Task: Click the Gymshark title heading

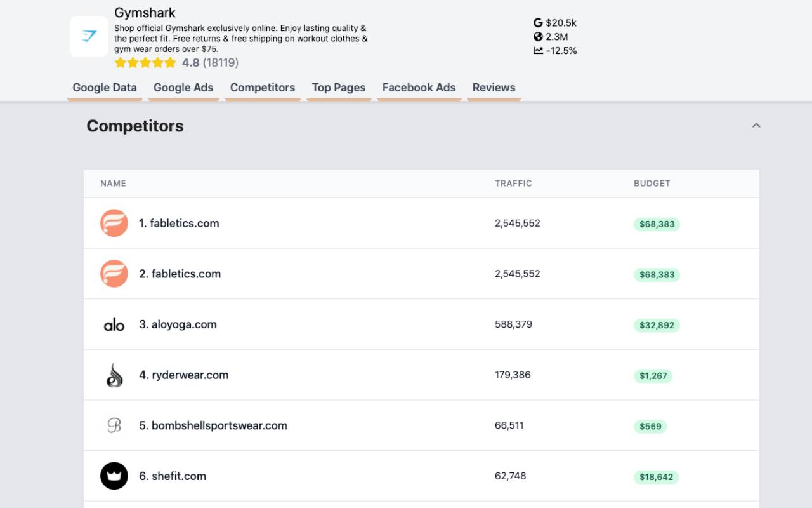Action: click(145, 13)
